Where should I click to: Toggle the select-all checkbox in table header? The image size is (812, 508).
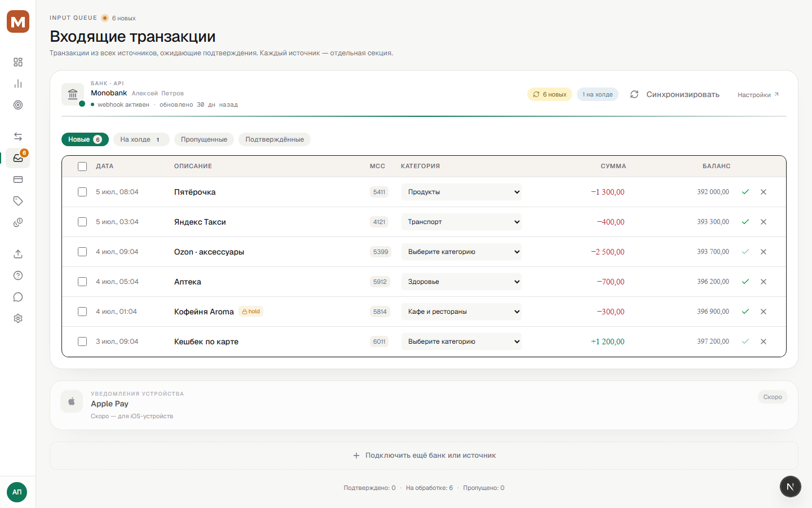(x=82, y=167)
